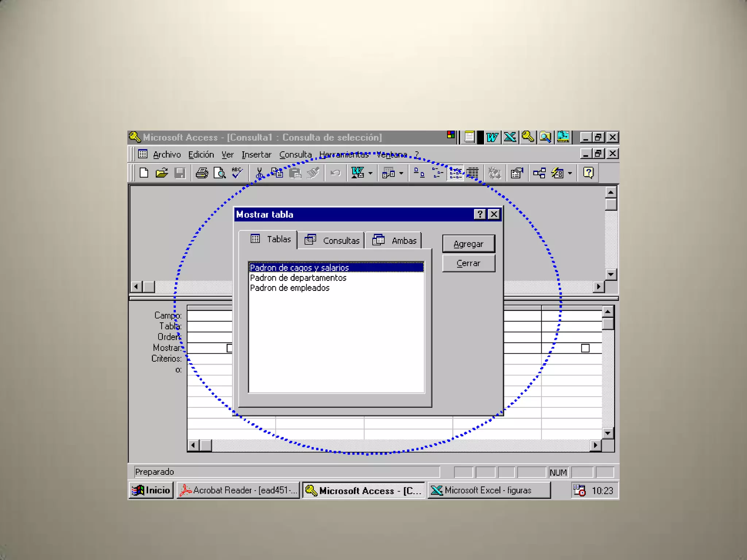The width and height of the screenshot is (747, 560).
Task: Toggle the Mostrar checkbox in the rightmost column
Action: pyautogui.click(x=585, y=348)
